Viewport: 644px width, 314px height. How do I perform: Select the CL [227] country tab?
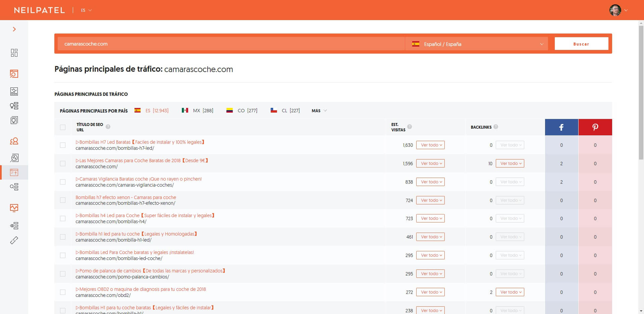[285, 111]
